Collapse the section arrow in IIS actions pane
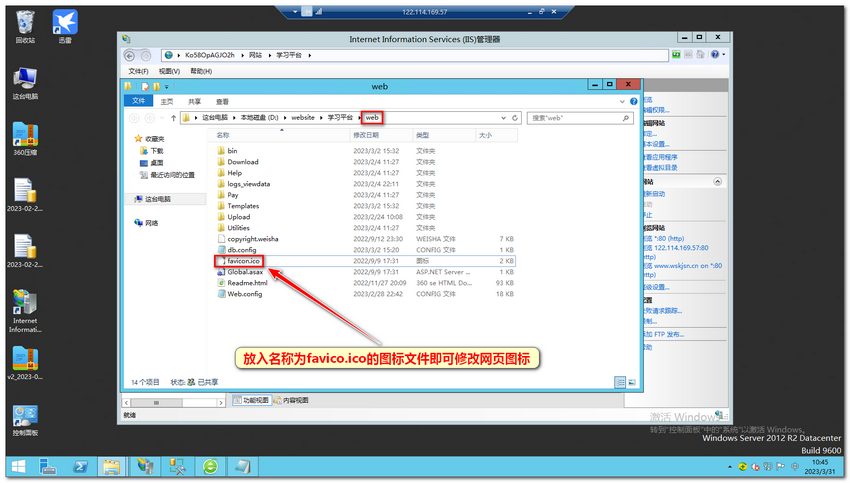Image resolution: width=850 pixels, height=483 pixels. (716, 182)
